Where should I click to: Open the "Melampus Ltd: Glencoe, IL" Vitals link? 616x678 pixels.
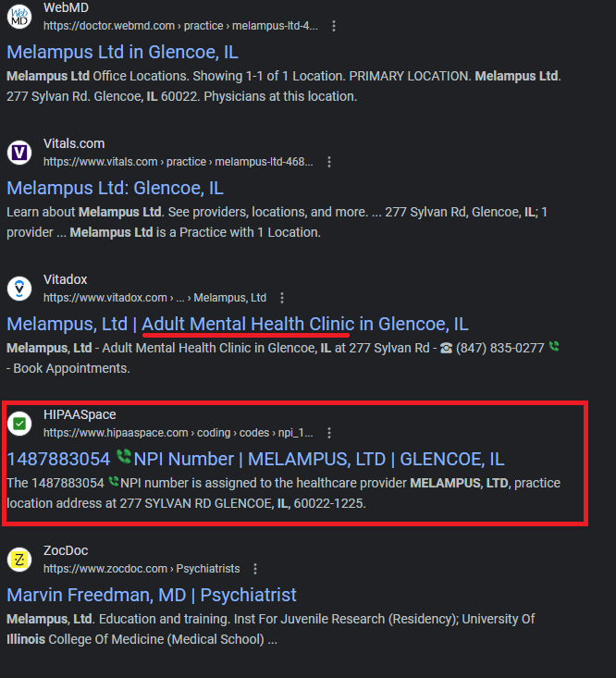click(x=115, y=188)
